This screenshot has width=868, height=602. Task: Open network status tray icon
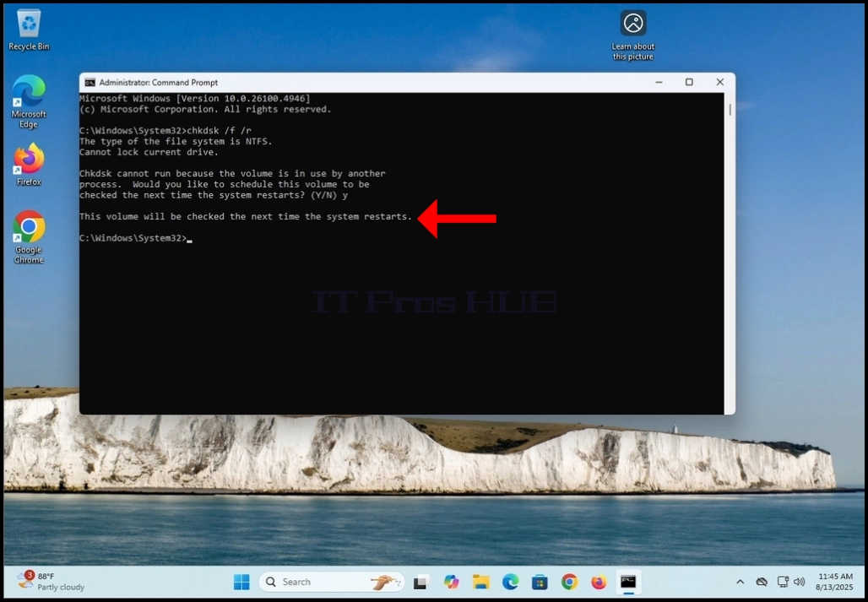tap(783, 582)
